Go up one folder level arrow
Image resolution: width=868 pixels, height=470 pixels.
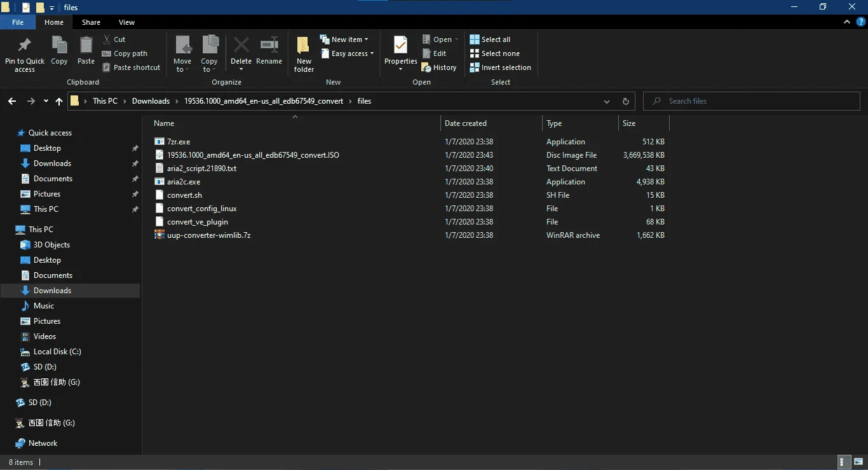point(59,101)
